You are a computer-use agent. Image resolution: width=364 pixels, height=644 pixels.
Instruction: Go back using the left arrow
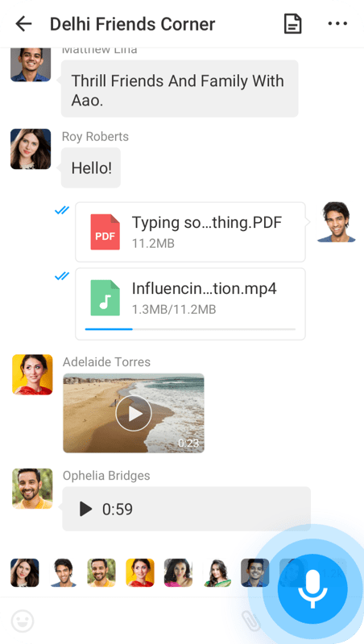[23, 24]
